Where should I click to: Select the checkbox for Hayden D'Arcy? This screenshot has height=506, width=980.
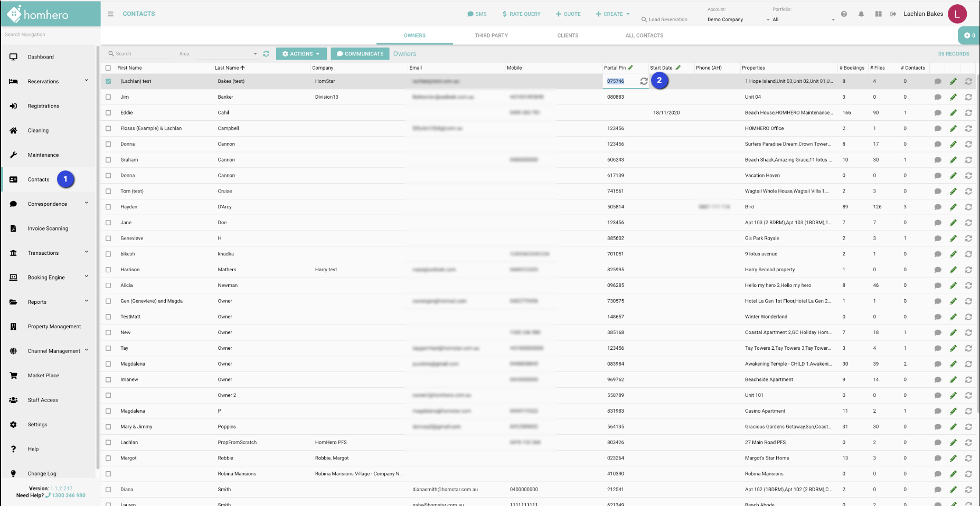tap(108, 207)
